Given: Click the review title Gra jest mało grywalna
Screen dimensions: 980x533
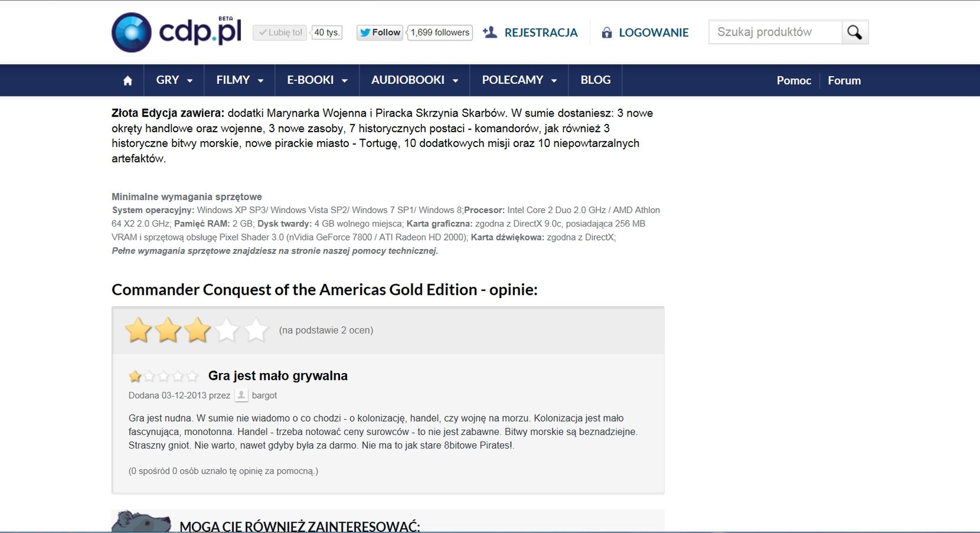Looking at the screenshot, I should point(278,376).
